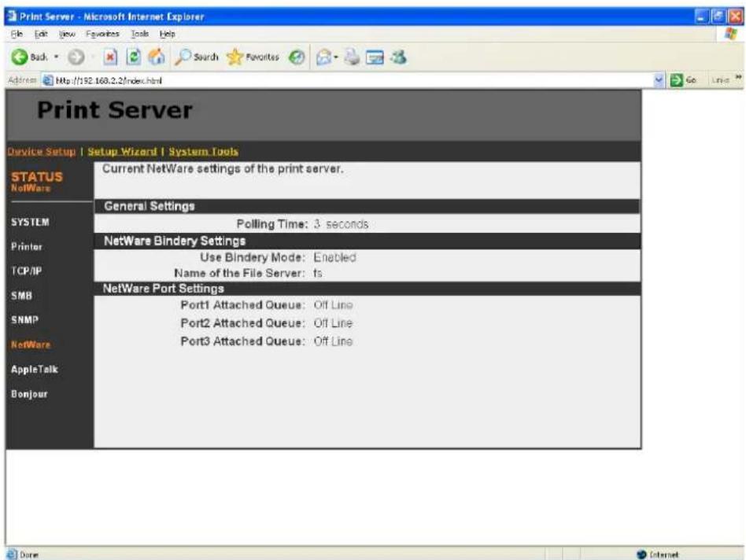This screenshot has height=560, width=746.
Task: Open the System Tools link
Action: (x=204, y=152)
